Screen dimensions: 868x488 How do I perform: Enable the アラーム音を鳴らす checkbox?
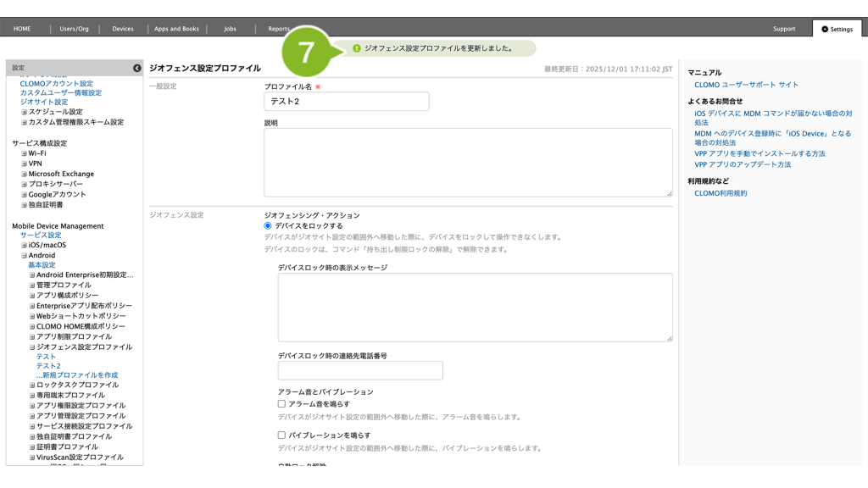(282, 404)
